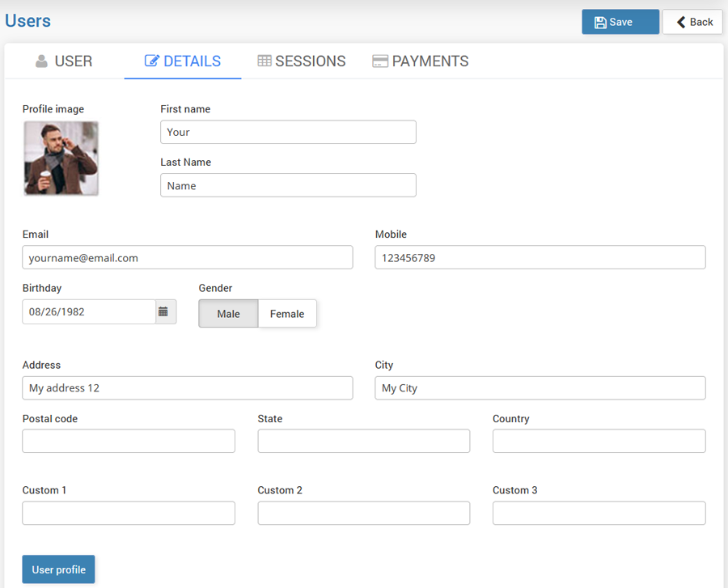The width and height of the screenshot is (728, 588).
Task: Select the Female gender option
Action: point(287,314)
